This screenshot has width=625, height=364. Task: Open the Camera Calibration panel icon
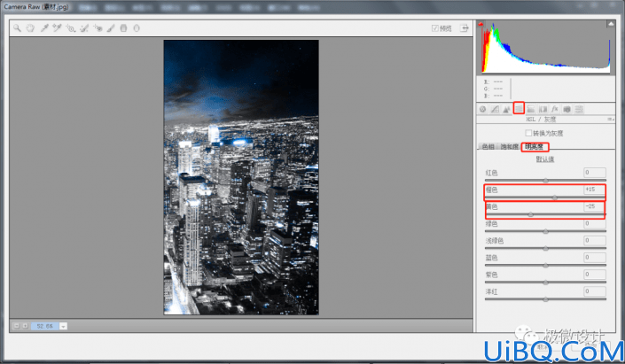(566, 109)
